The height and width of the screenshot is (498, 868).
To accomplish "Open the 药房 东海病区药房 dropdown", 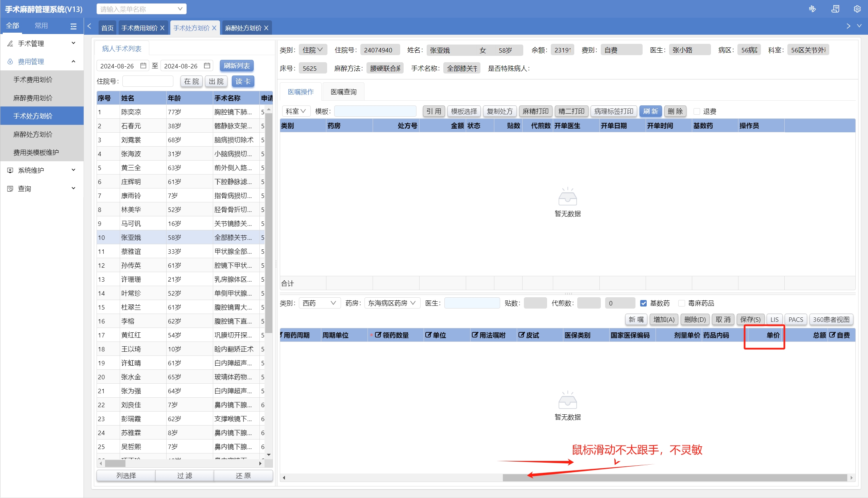I will tap(392, 303).
